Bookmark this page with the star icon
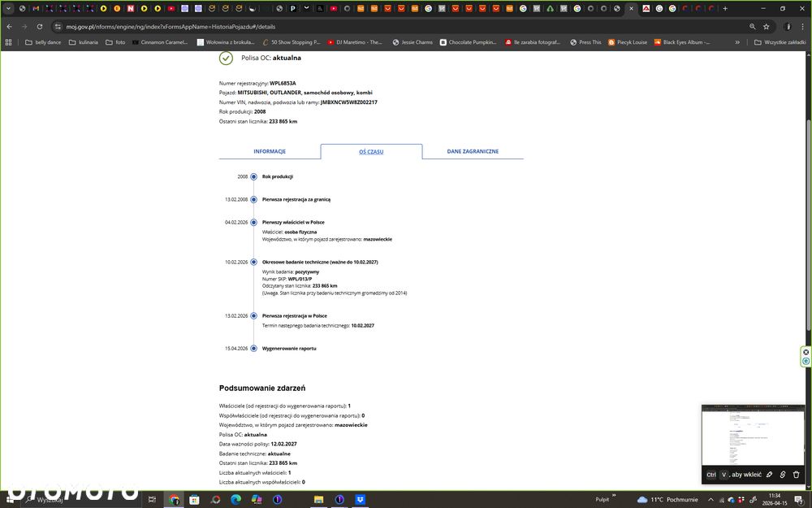 [767, 27]
